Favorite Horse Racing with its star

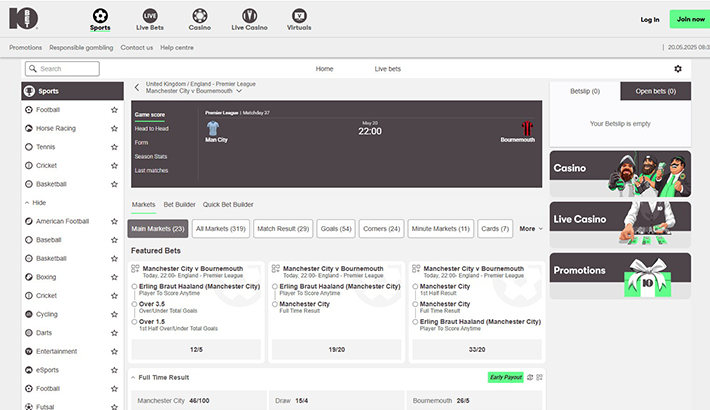(x=114, y=128)
